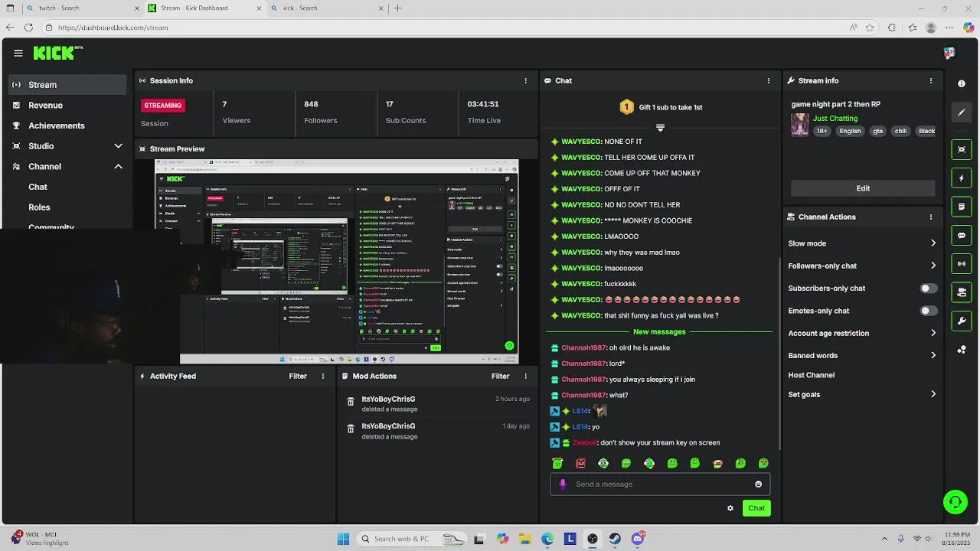
Task: Open Chat panel three-dot options
Action: pyautogui.click(x=769, y=80)
